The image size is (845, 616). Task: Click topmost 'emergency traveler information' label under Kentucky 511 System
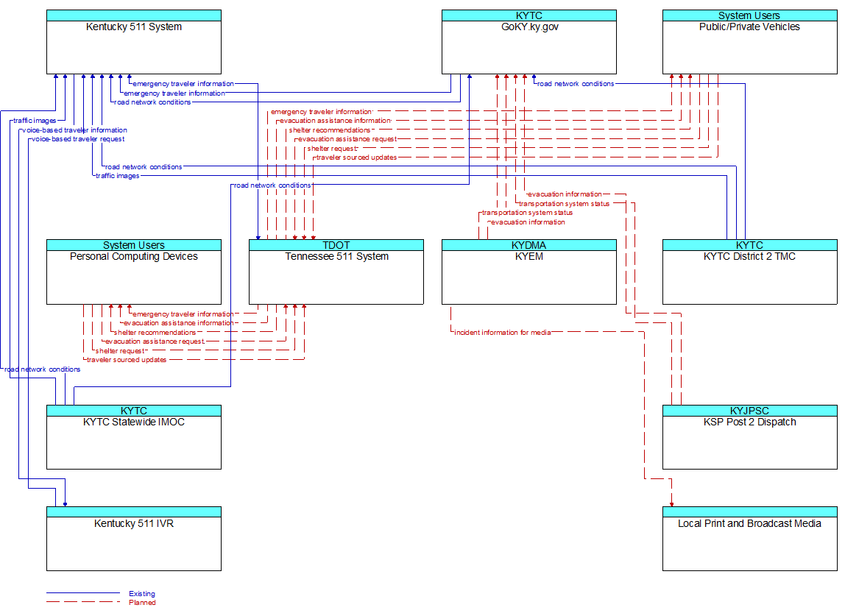(183, 84)
